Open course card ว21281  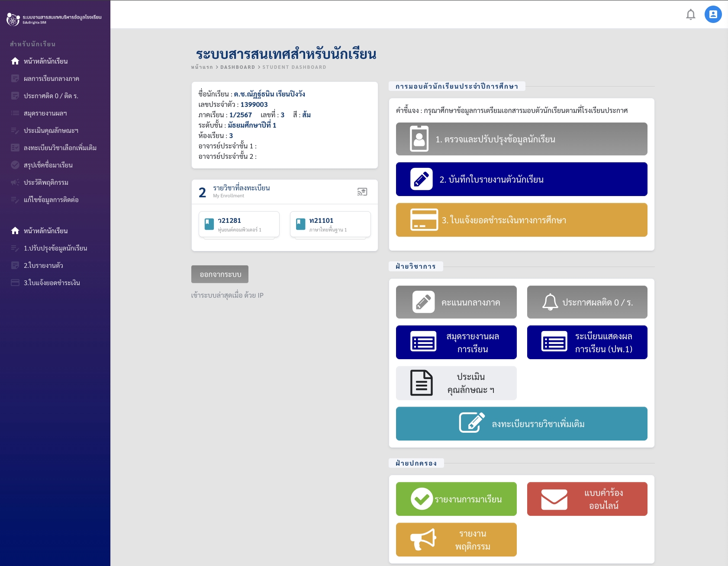click(239, 224)
